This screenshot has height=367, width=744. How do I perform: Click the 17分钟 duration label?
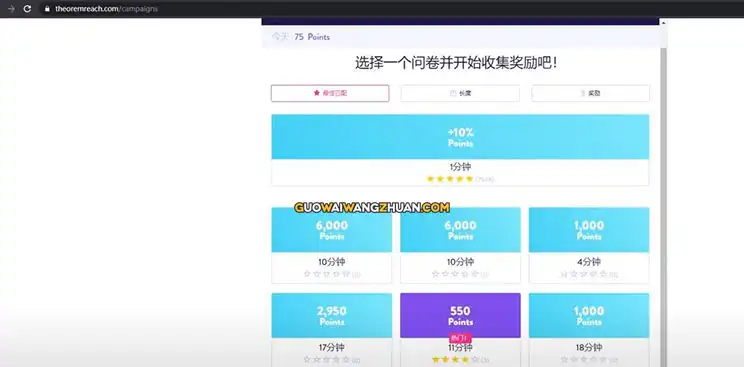332,348
